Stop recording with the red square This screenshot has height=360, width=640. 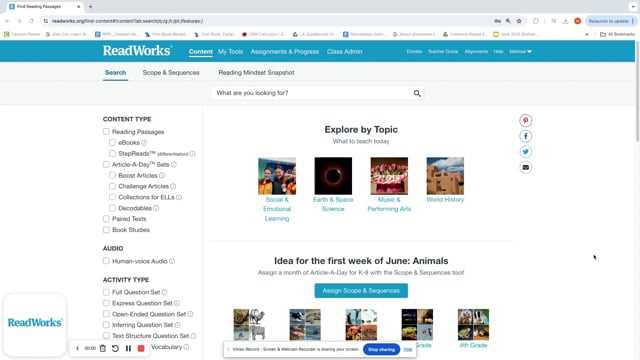(x=141, y=348)
